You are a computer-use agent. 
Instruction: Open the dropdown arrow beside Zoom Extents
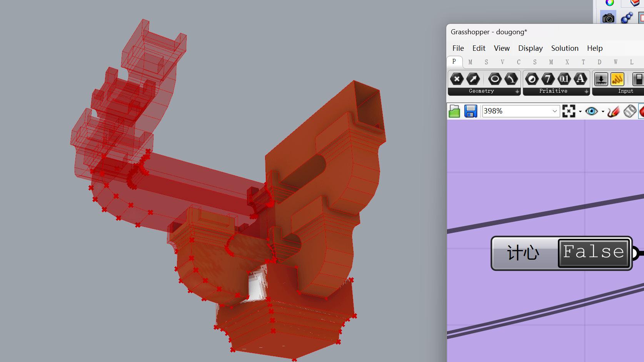[x=580, y=112]
